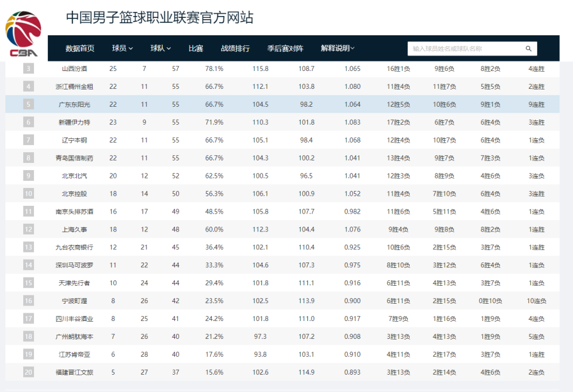
Task: Open team 上海久事
Action: pos(75,230)
